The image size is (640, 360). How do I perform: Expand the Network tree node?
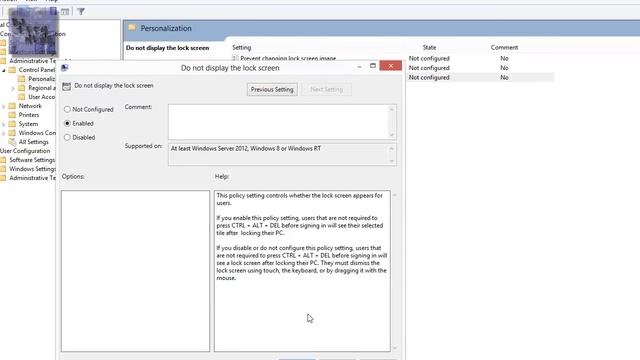point(4,106)
